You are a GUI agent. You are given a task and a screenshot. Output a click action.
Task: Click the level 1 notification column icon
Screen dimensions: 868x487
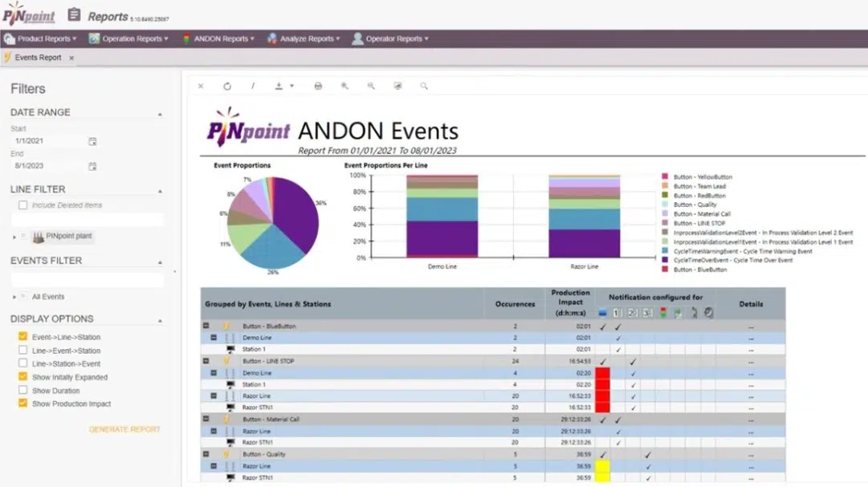tap(617, 313)
